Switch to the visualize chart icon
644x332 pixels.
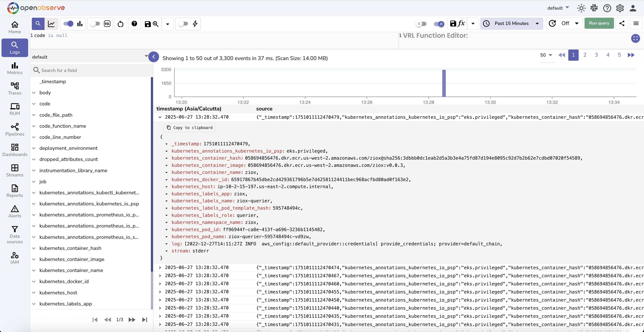tap(51, 24)
